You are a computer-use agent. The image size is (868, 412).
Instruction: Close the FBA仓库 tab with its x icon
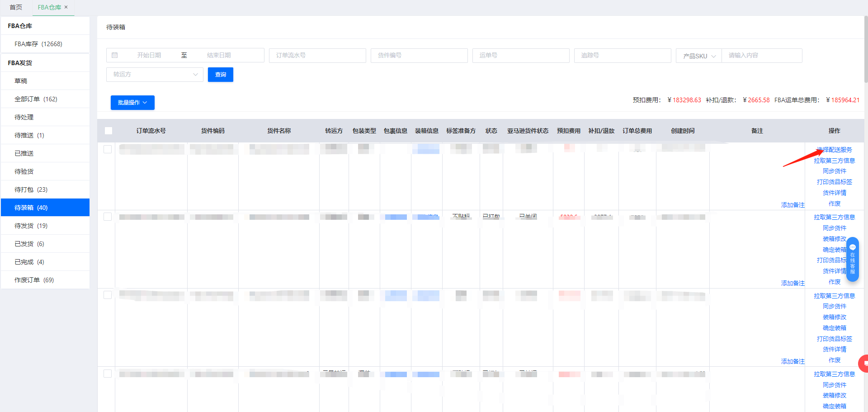pos(66,7)
